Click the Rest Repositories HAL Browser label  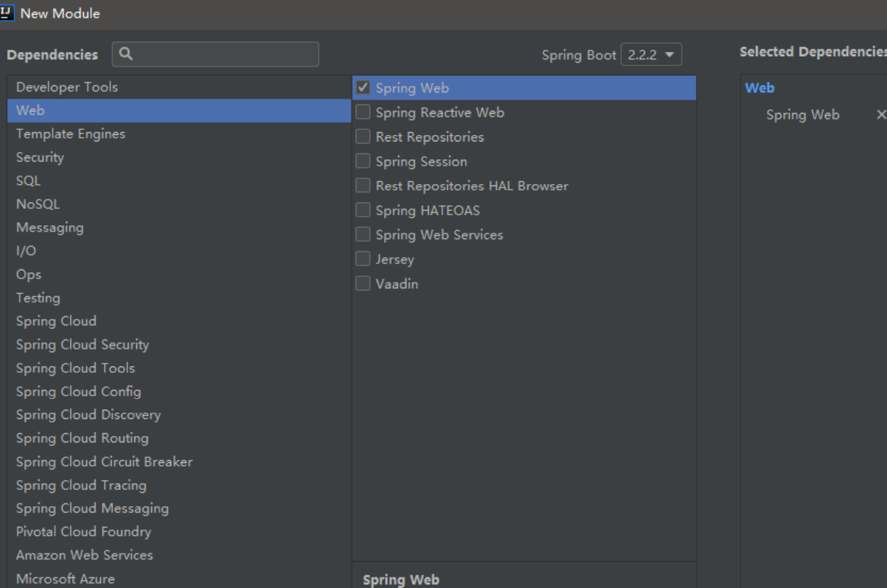(x=472, y=186)
